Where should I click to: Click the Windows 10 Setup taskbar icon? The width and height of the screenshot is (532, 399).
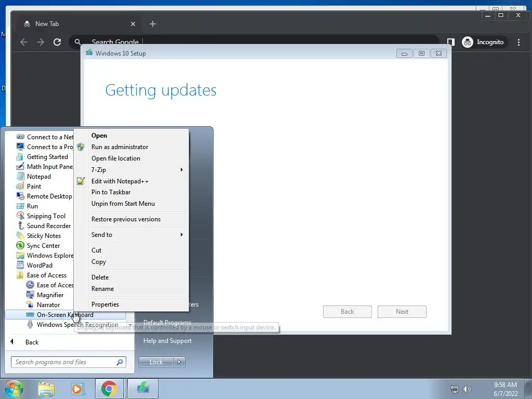tap(143, 389)
